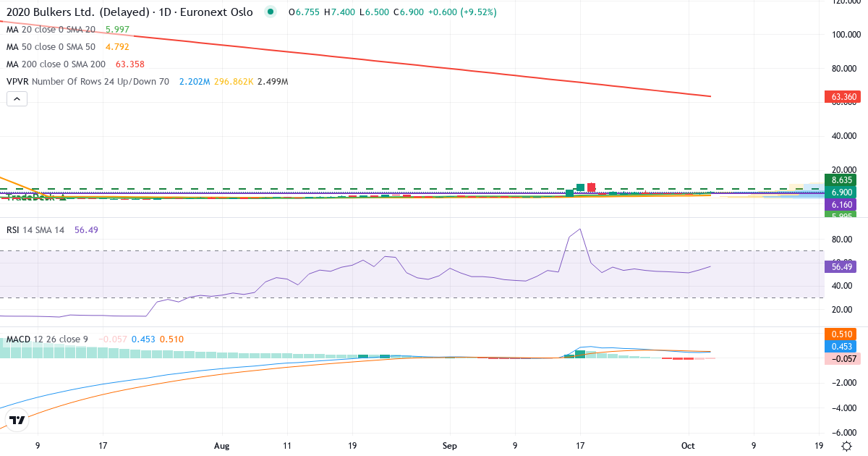Click the orange 0.510 MACD signal label

click(x=840, y=334)
